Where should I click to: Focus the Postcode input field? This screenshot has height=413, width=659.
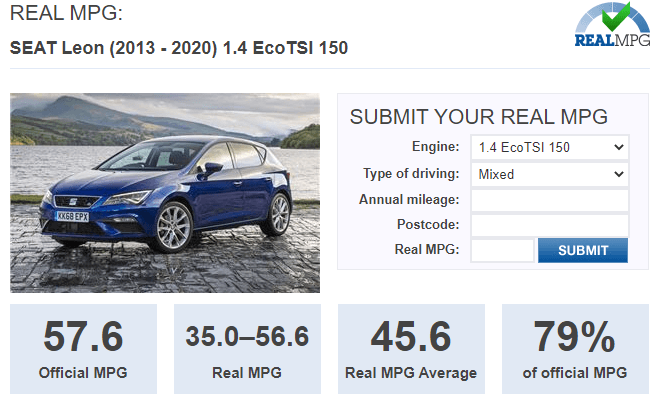[x=550, y=225]
